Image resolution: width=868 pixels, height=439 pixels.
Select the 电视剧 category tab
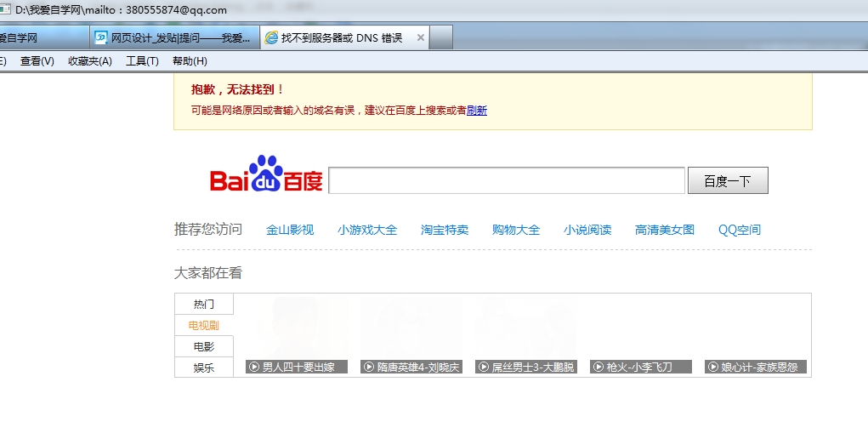click(204, 325)
